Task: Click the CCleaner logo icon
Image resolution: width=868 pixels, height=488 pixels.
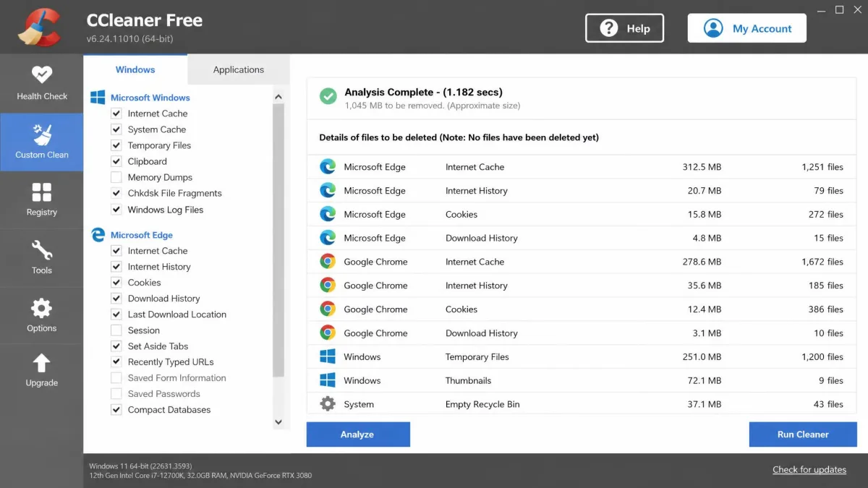Action: tap(40, 27)
